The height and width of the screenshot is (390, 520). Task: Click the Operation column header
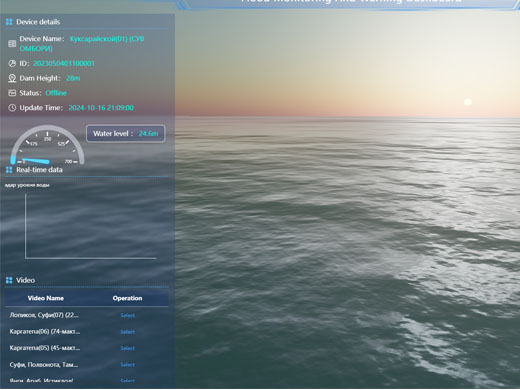[127, 298]
